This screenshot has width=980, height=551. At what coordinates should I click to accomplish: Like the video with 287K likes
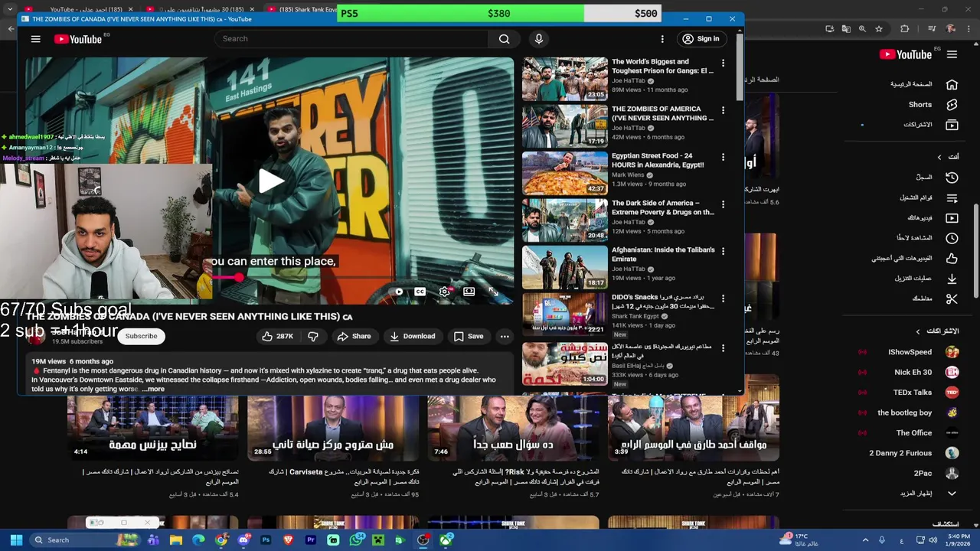(277, 336)
